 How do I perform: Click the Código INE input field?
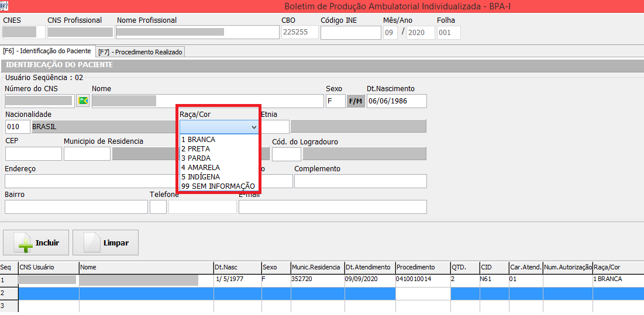(x=350, y=33)
